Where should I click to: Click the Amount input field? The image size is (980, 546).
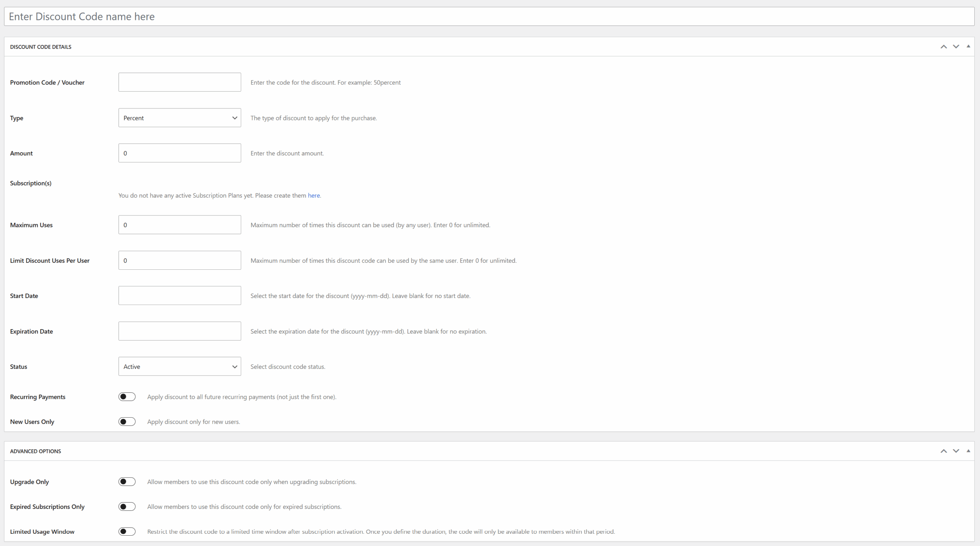[179, 153]
